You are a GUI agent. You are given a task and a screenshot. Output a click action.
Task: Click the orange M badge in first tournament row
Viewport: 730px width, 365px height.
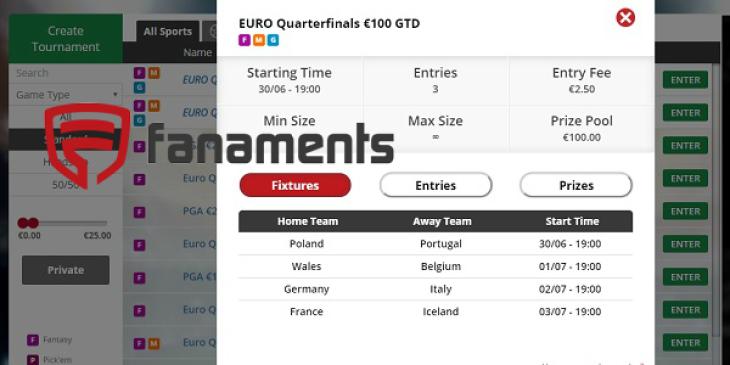pos(154,73)
